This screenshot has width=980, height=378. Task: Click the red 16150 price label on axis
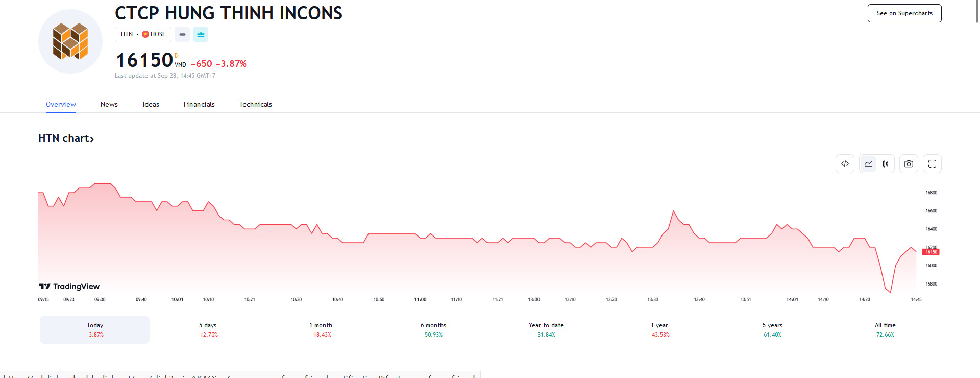(931, 252)
